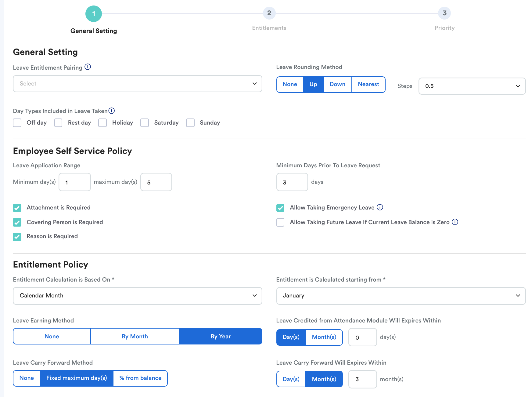Expand the Steps dropdown showing 0.5
The width and height of the screenshot is (532, 397).
472,86
